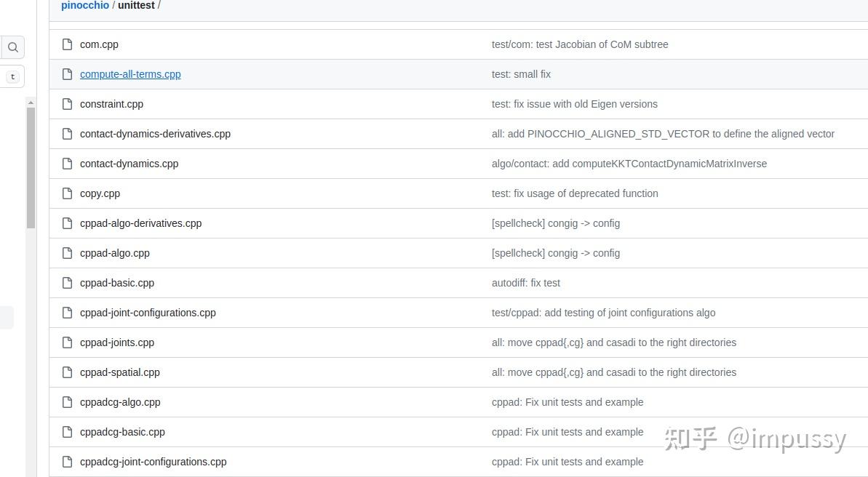This screenshot has width=868, height=477.
Task: Open contact-dynamics-derivatives.cpp file
Action: [x=155, y=134]
